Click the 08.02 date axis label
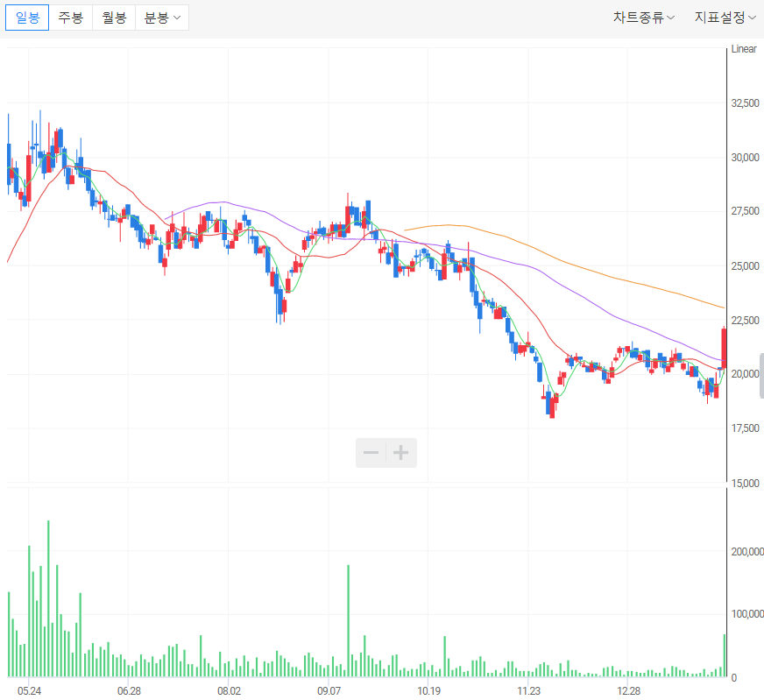The height and width of the screenshot is (700, 764). 229,690
